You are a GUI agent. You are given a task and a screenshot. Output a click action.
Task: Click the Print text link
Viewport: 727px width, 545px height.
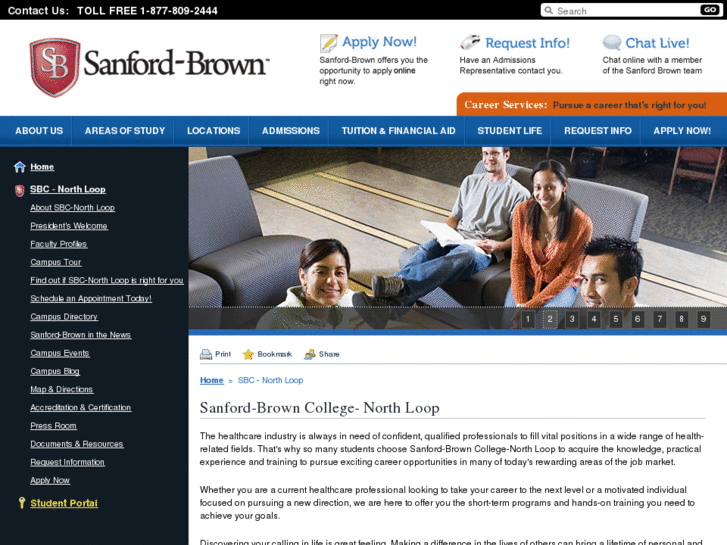click(223, 354)
